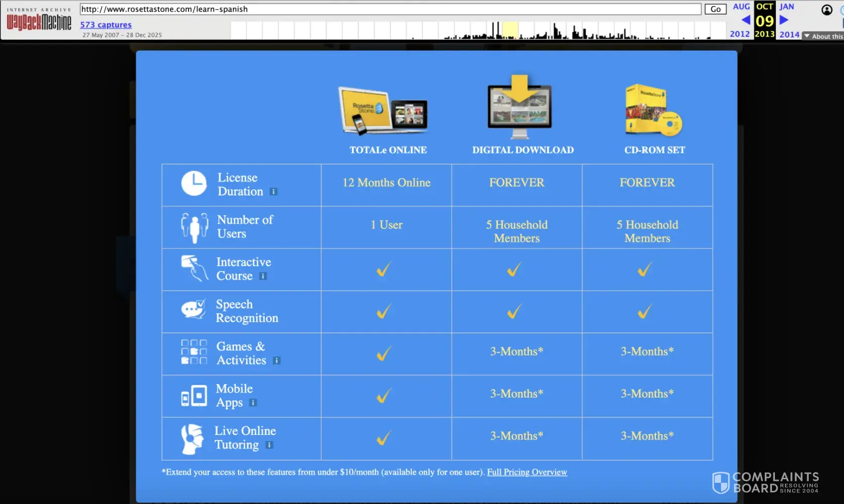844x504 pixels.
Task: Click the DIGITAL DOWNLOAD column heading
Action: [523, 150]
